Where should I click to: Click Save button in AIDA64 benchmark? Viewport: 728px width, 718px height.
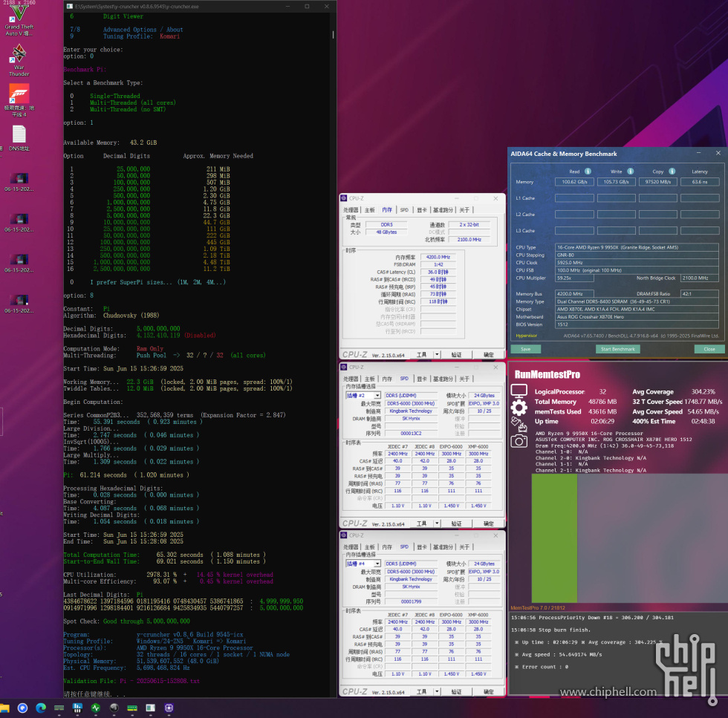(526, 349)
